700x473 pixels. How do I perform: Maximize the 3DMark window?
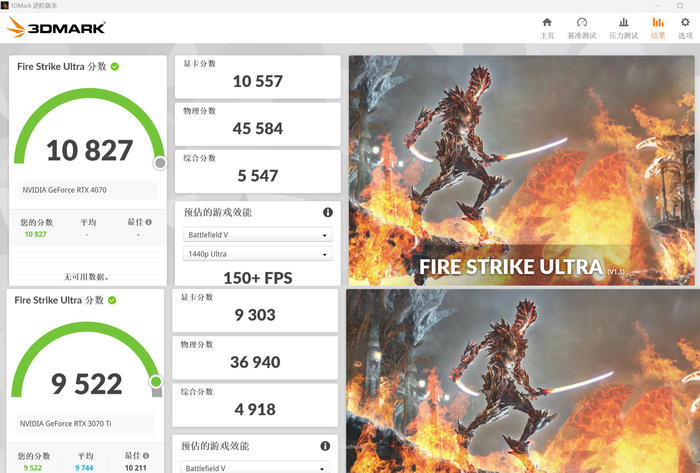(680, 5)
